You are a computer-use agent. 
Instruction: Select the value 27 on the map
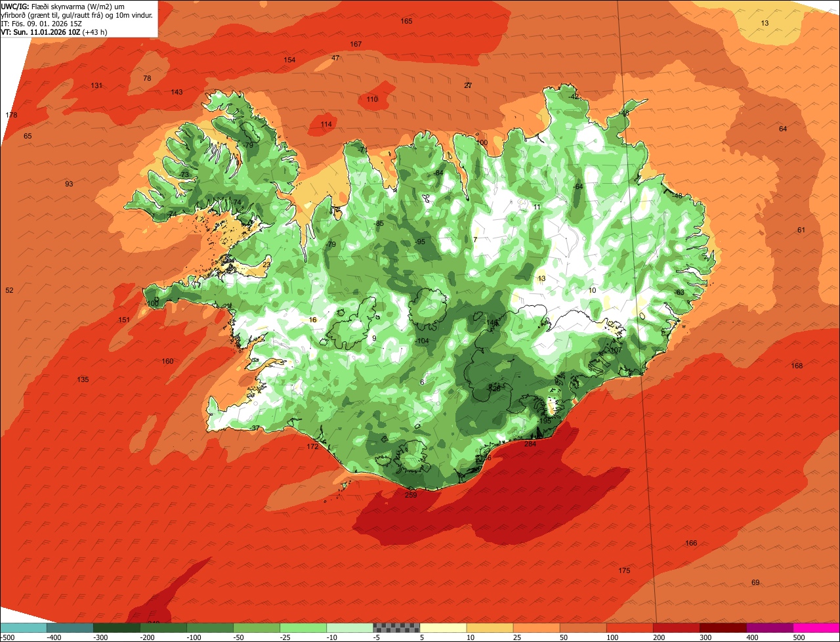pyautogui.click(x=468, y=85)
